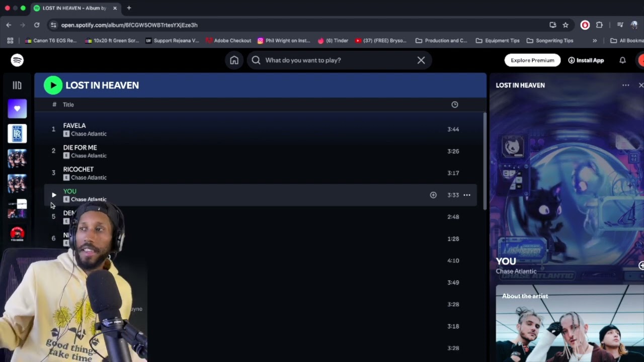
Task: Close the LOST IN HEAVEN browser tab
Action: [x=115, y=8]
